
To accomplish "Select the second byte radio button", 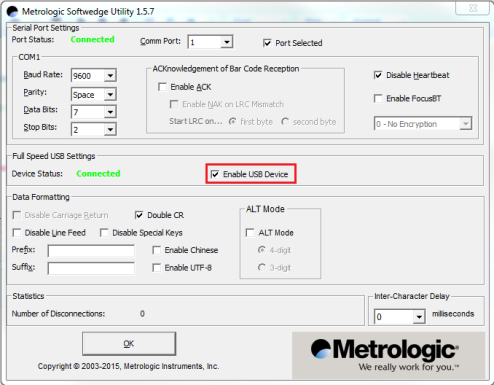I will pyautogui.click(x=285, y=122).
